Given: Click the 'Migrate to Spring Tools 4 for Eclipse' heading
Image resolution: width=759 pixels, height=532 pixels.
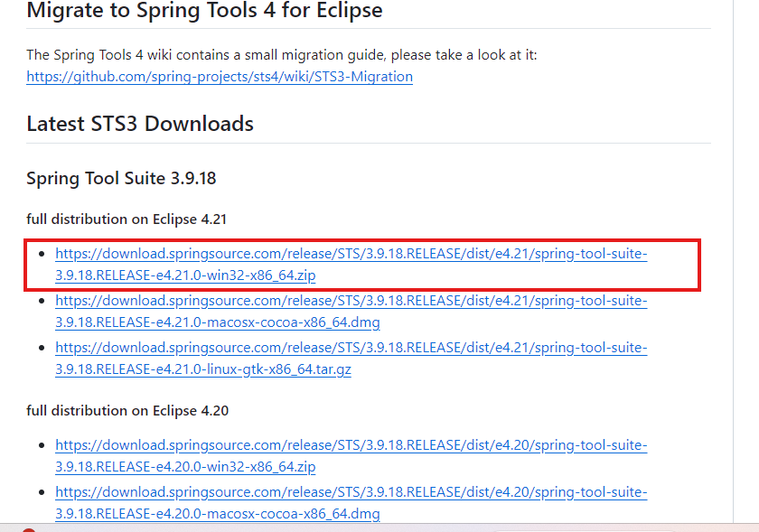Looking at the screenshot, I should tap(204, 10).
